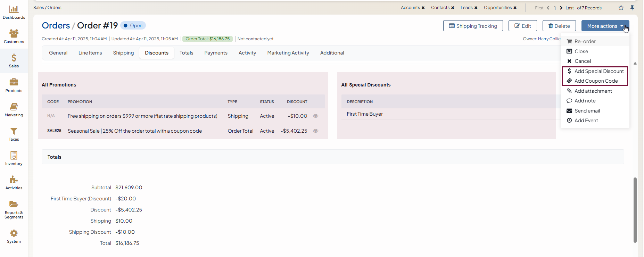View SALE25 promotion details eye icon
The width and height of the screenshot is (644, 257).
click(x=315, y=131)
